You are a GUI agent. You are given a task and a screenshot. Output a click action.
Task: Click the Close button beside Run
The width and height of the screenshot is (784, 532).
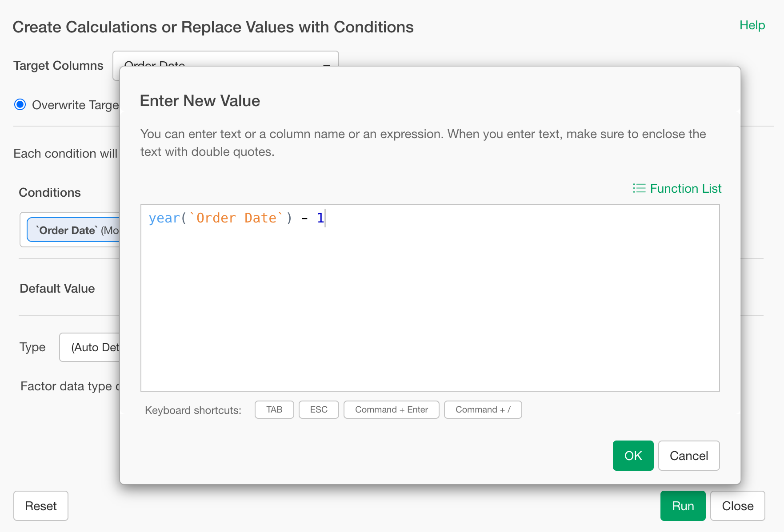pos(737,506)
